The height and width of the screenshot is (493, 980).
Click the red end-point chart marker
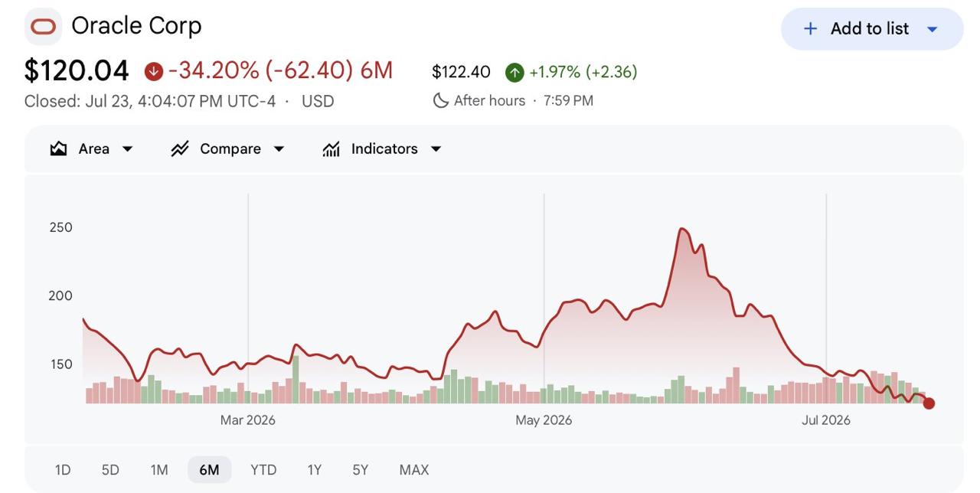[x=929, y=403]
